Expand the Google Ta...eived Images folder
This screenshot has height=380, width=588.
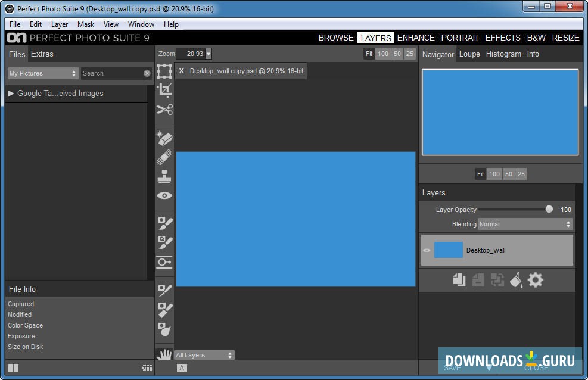pos(11,94)
